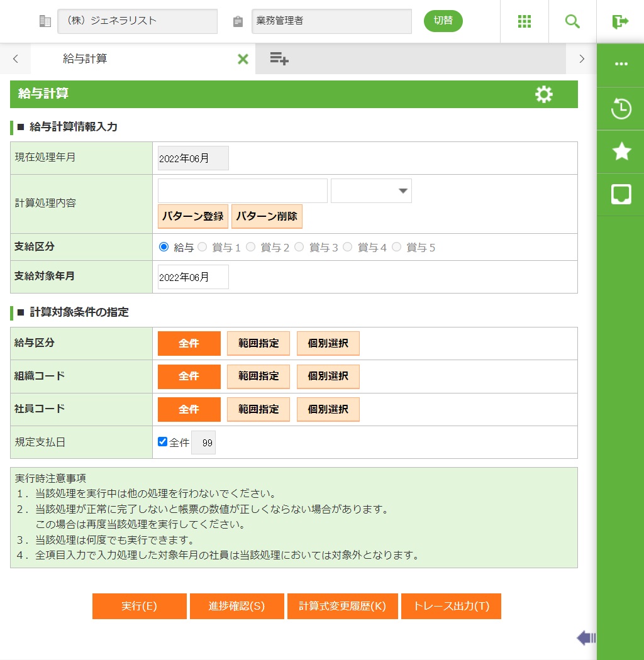Open the history clock icon in sidebar

click(621, 108)
